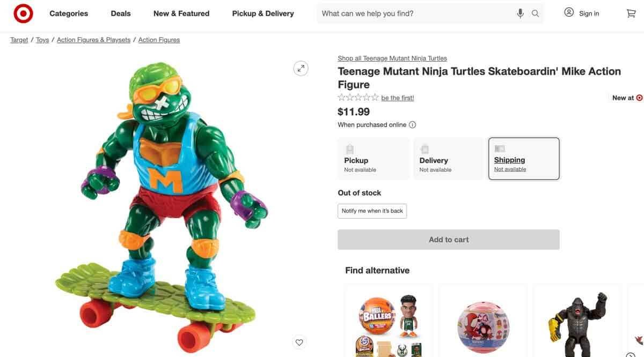This screenshot has width=644, height=357.
Task: Favorite the item with the heart icon
Action: click(x=298, y=341)
